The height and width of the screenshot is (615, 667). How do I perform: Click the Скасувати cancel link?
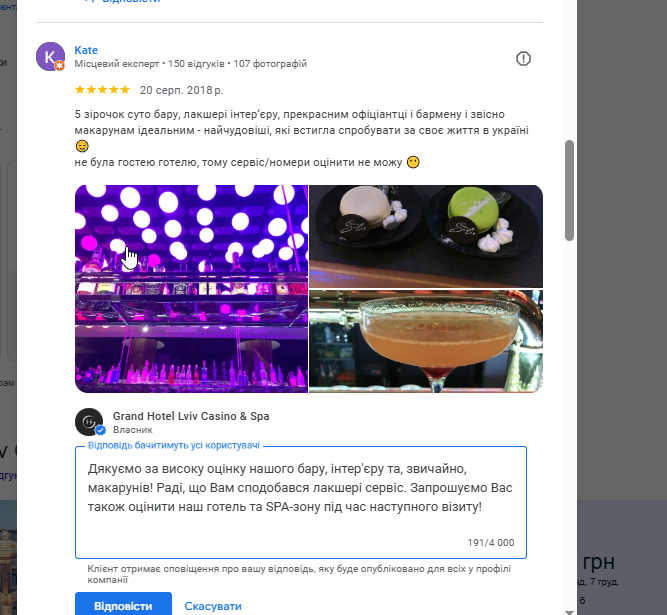click(x=213, y=606)
